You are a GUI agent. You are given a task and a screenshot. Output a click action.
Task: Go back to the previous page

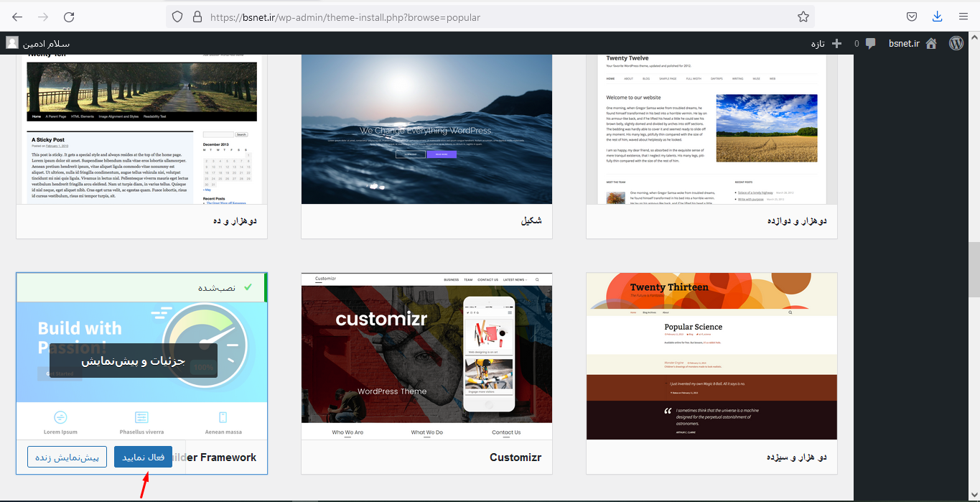[x=17, y=17]
